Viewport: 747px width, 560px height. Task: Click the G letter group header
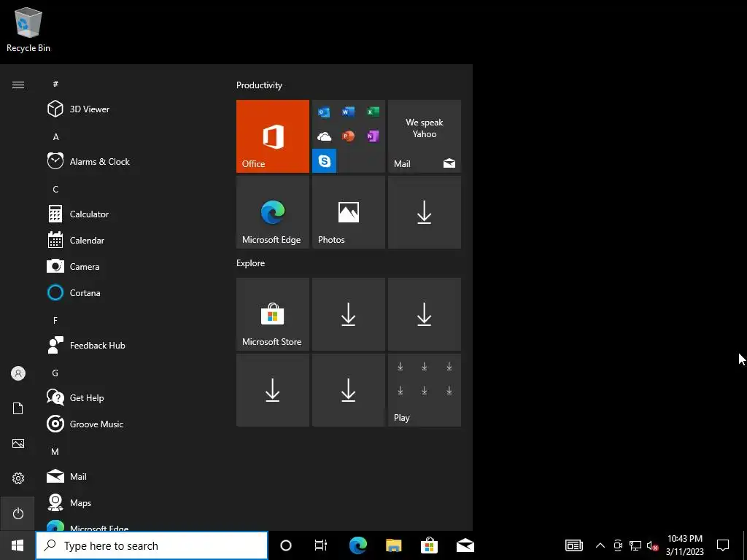(55, 373)
